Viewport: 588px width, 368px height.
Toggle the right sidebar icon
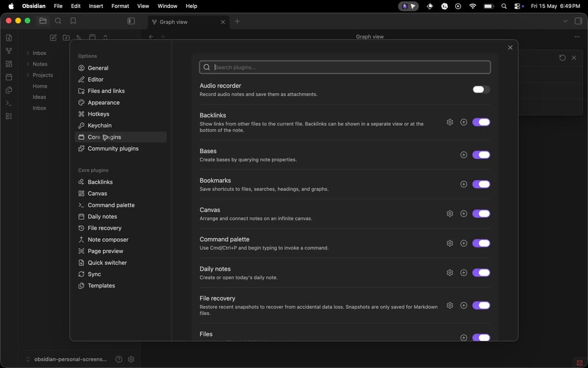pyautogui.click(x=578, y=21)
